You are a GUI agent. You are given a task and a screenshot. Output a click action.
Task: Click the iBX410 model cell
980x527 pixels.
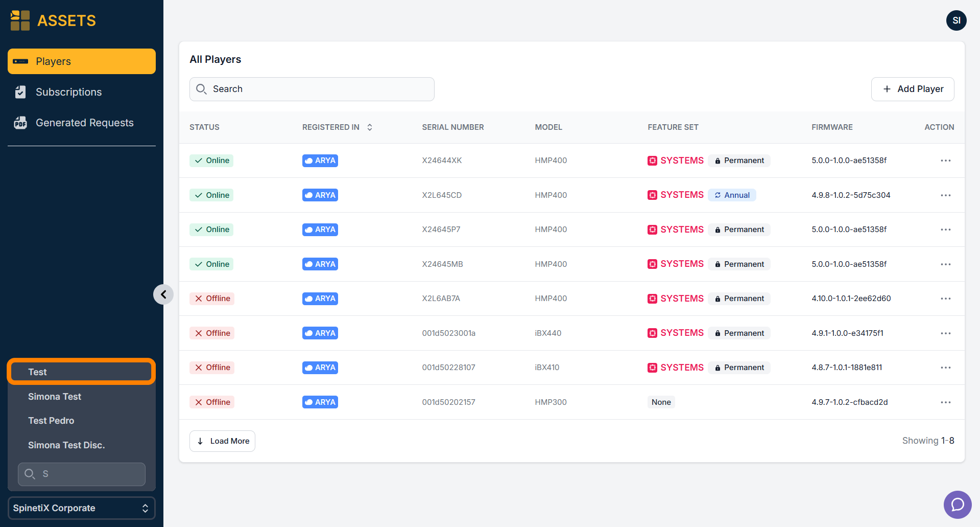click(x=547, y=368)
